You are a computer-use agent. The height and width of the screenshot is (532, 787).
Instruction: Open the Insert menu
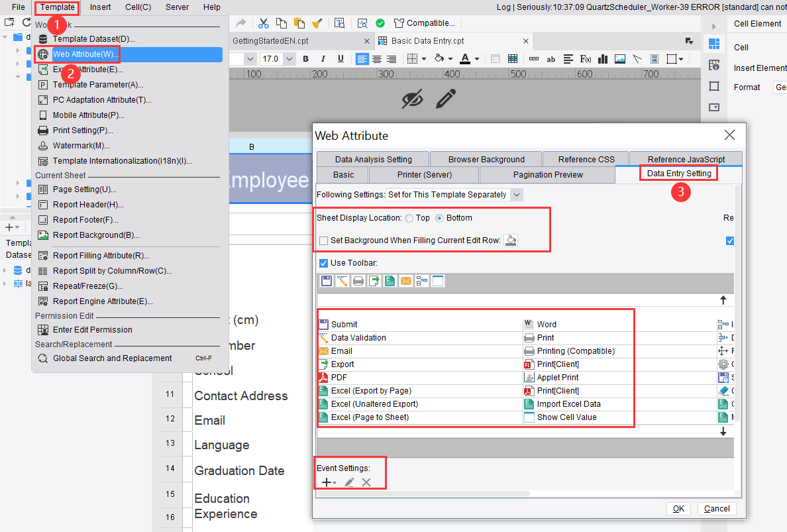(100, 7)
